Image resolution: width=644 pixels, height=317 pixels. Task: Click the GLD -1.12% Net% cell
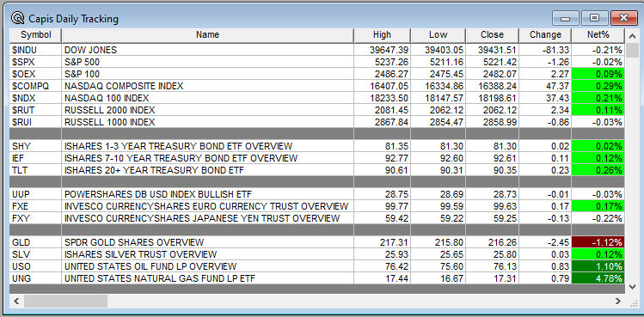(598, 242)
